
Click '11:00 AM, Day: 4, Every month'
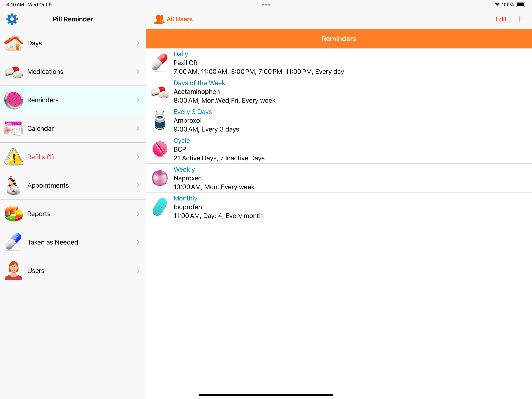coord(218,216)
